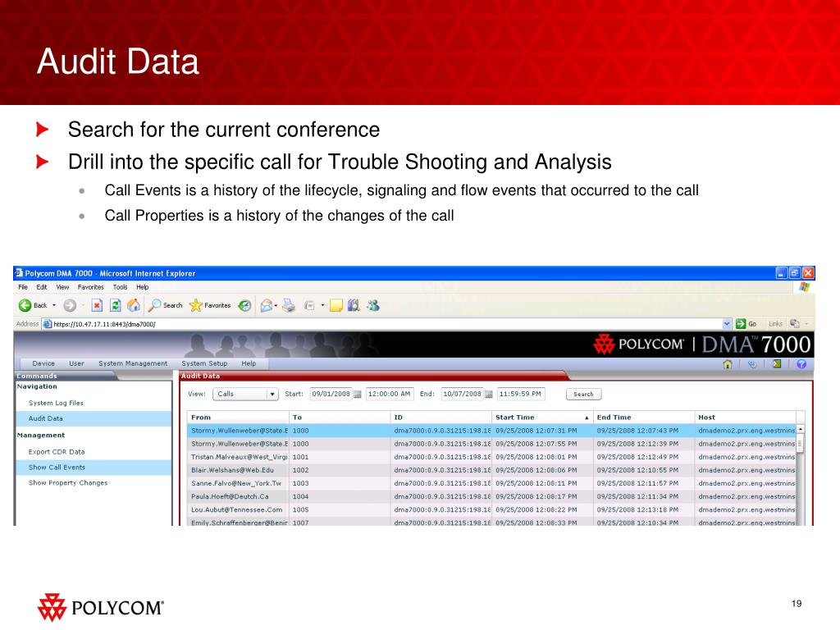840x630 pixels.
Task: Refresh the page using the browser toolbar
Action: 115,305
